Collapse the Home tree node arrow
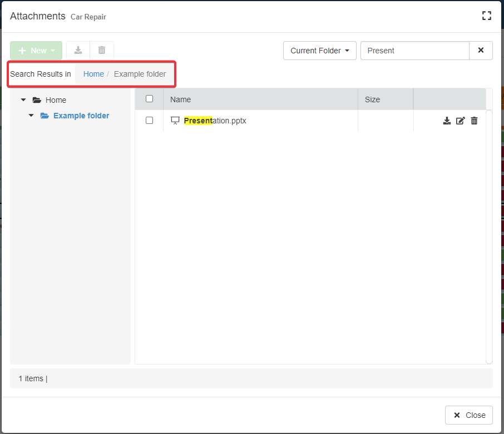The width and height of the screenshot is (504, 434). click(23, 100)
